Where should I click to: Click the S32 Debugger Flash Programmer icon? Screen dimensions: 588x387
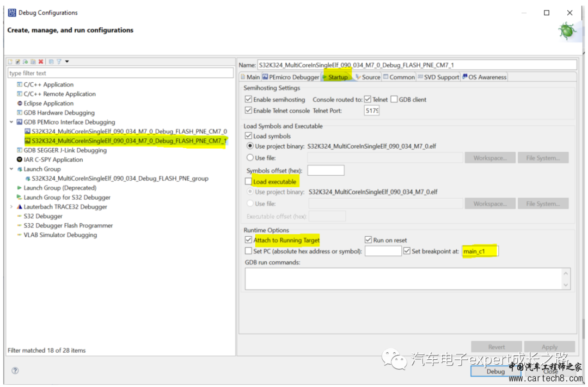coord(20,225)
